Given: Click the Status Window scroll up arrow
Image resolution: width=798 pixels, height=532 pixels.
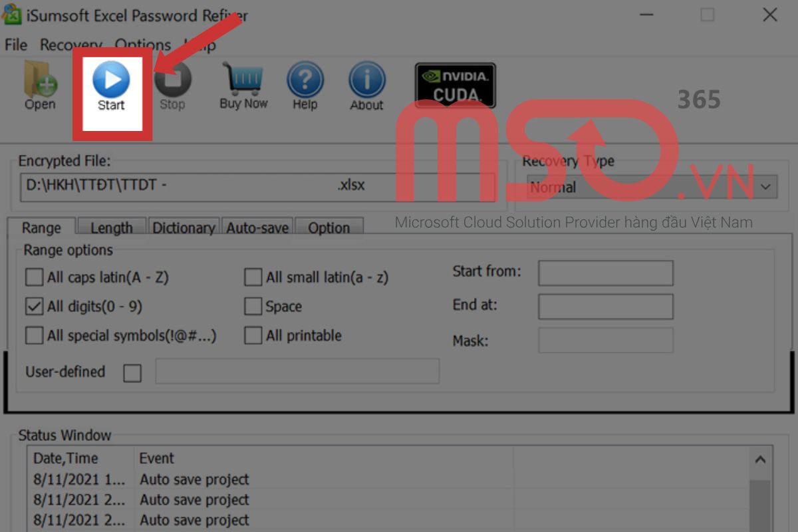Looking at the screenshot, I should [761, 460].
